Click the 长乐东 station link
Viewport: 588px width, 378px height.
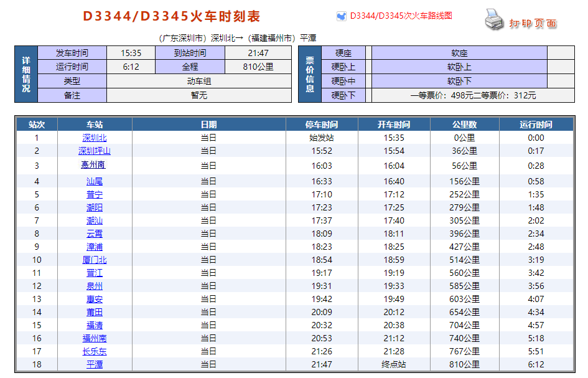pos(95,351)
